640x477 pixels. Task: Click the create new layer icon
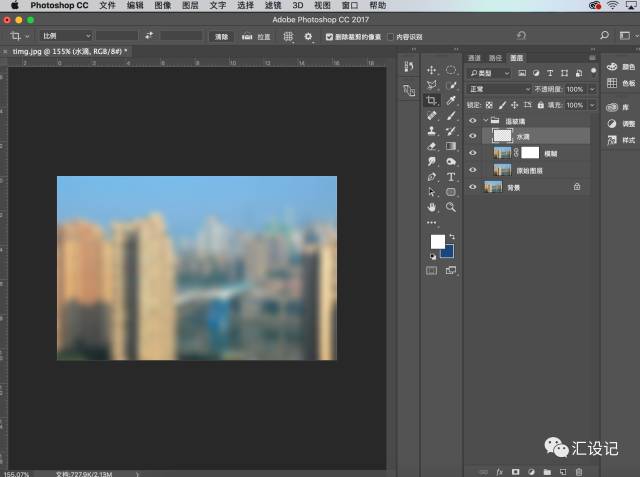(x=563, y=470)
